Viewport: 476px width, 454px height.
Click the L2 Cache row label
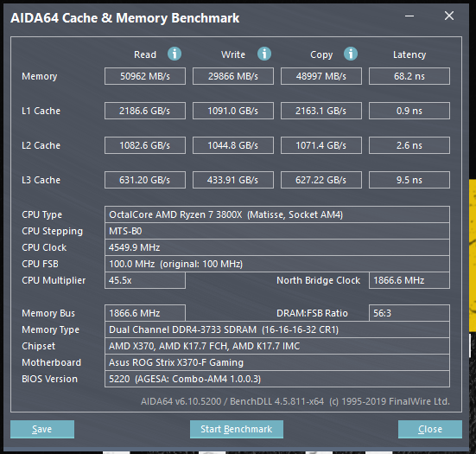41,145
